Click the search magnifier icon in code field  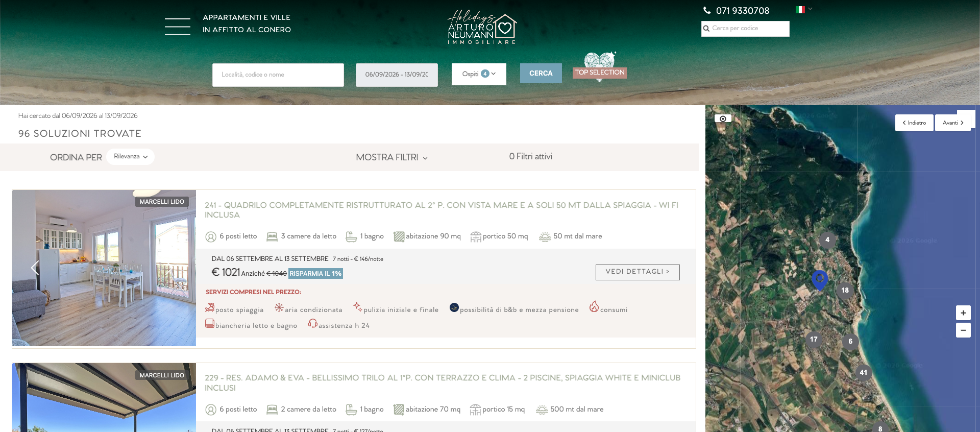pyautogui.click(x=706, y=29)
